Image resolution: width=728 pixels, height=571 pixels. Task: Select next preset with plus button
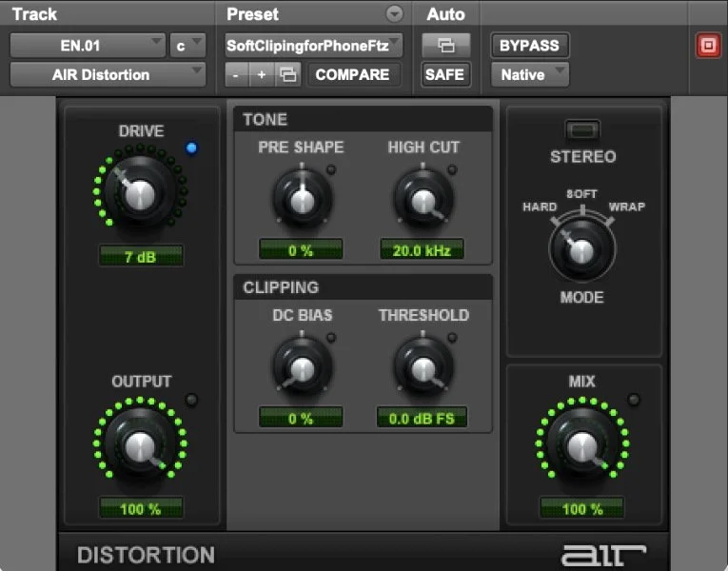(262, 74)
